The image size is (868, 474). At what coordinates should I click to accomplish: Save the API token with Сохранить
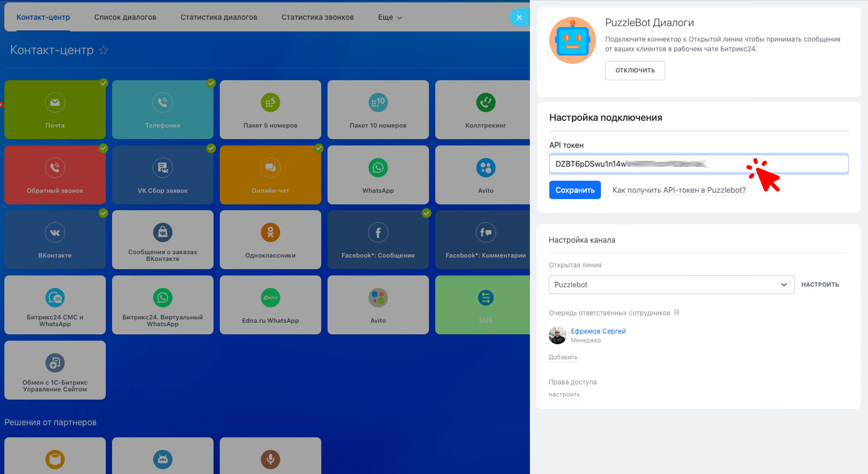[575, 190]
